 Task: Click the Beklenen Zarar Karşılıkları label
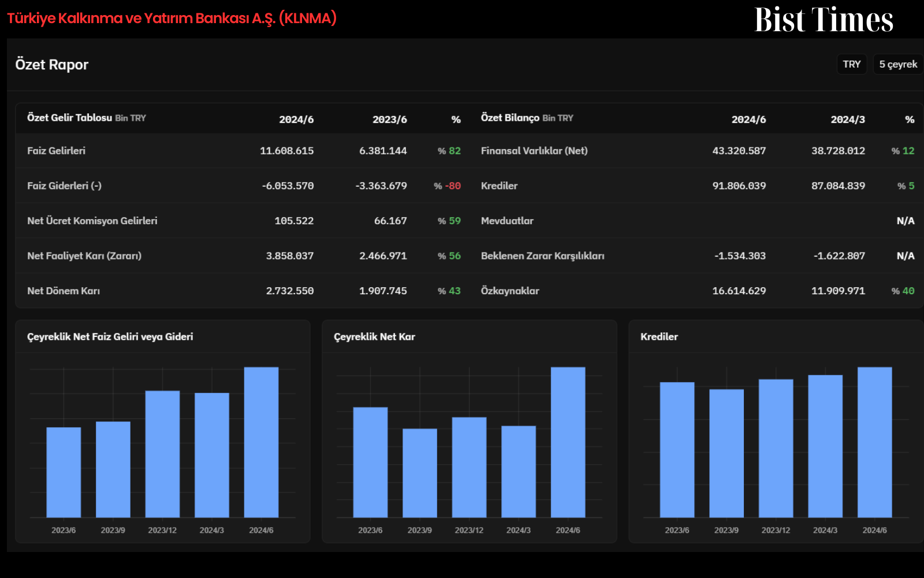coord(542,255)
